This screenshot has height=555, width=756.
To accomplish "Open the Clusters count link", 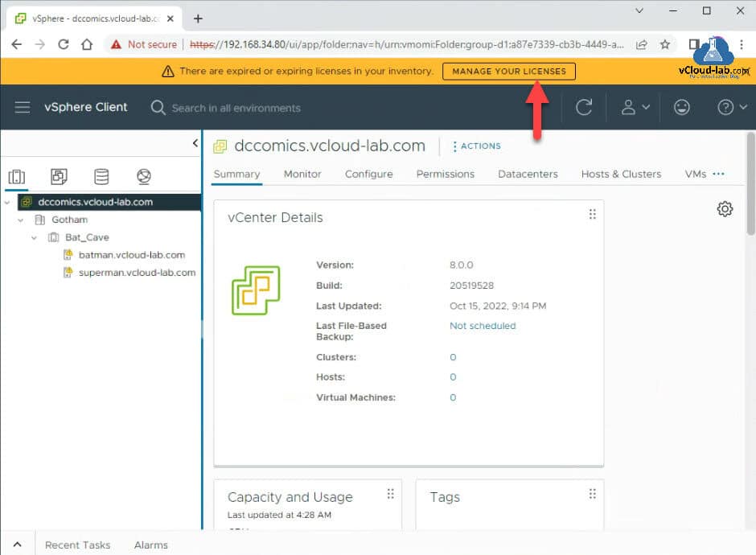I will click(453, 357).
